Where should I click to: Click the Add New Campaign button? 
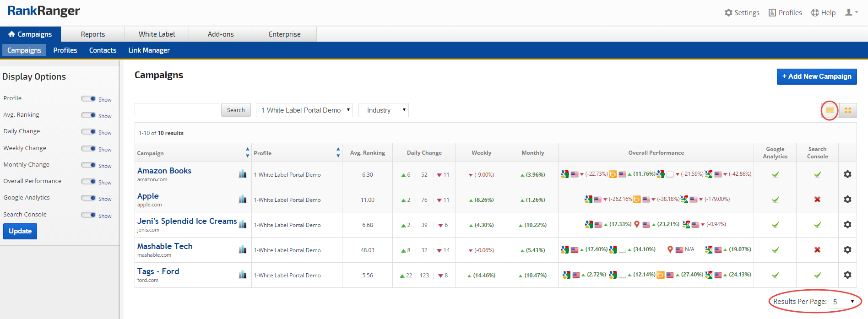click(x=816, y=76)
